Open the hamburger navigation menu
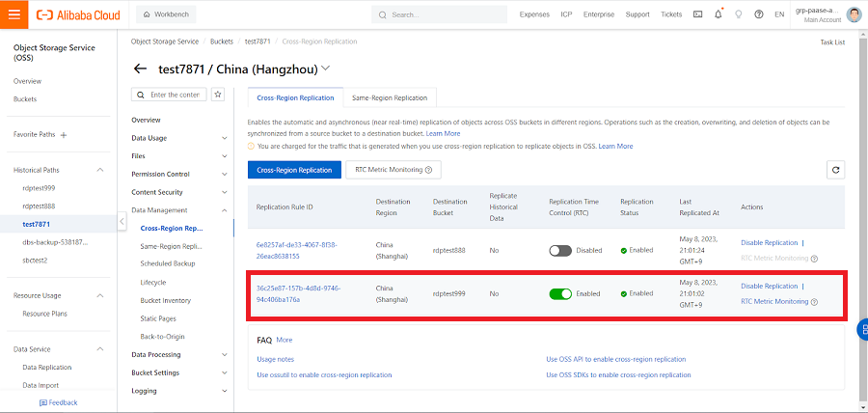This screenshot has height=413, width=868. pos(14,14)
